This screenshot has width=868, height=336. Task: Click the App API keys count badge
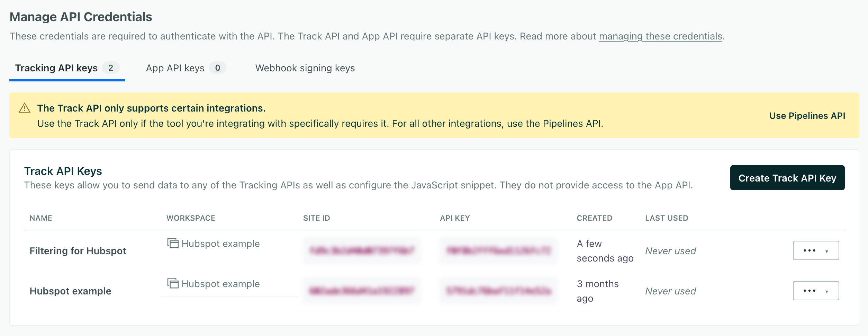tap(218, 68)
